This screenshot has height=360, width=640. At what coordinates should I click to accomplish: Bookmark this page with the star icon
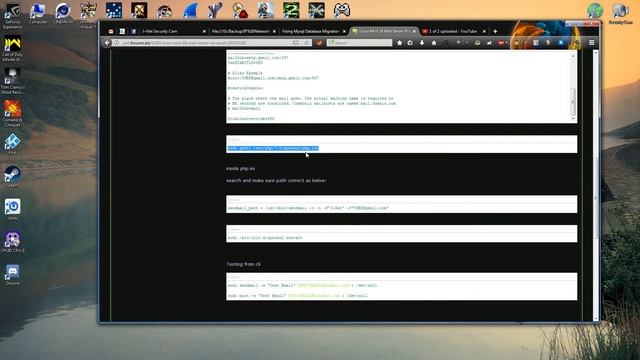tap(399, 42)
